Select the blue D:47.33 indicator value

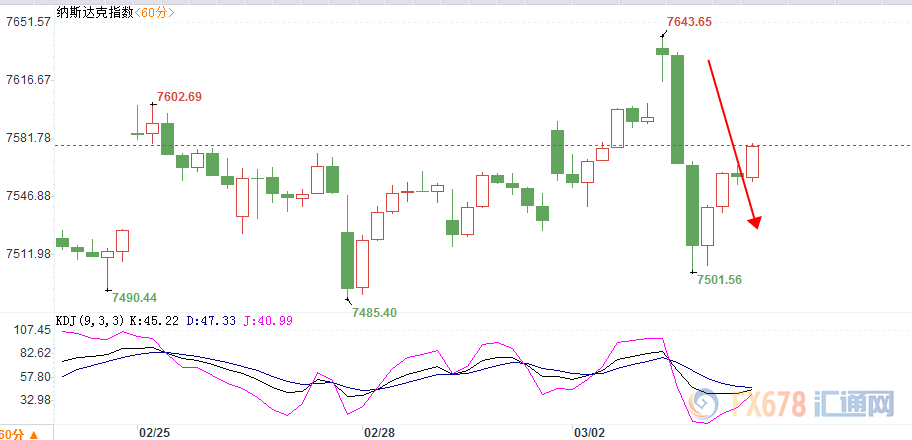(x=210, y=320)
